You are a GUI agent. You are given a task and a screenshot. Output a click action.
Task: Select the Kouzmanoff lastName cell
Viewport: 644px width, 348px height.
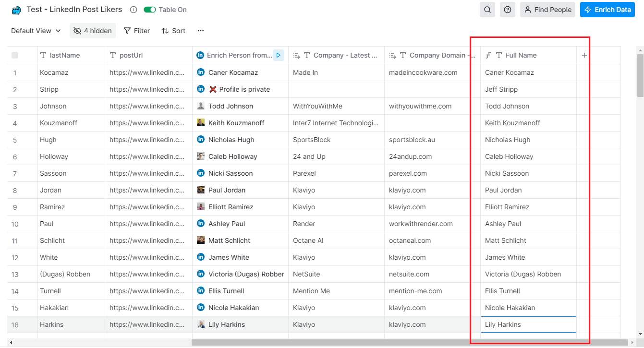point(71,123)
